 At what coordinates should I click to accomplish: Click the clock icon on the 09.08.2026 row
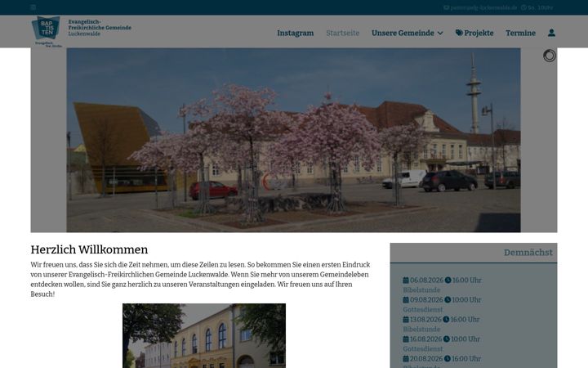coord(448,299)
